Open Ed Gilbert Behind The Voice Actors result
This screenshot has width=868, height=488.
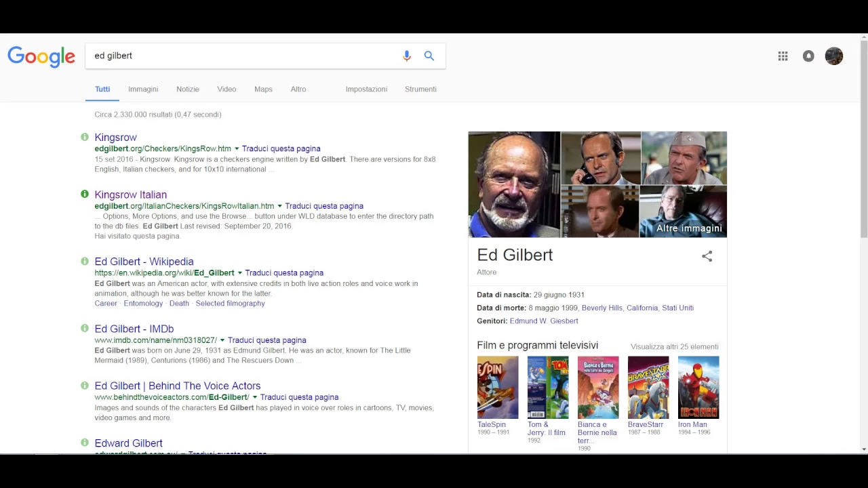(178, 386)
